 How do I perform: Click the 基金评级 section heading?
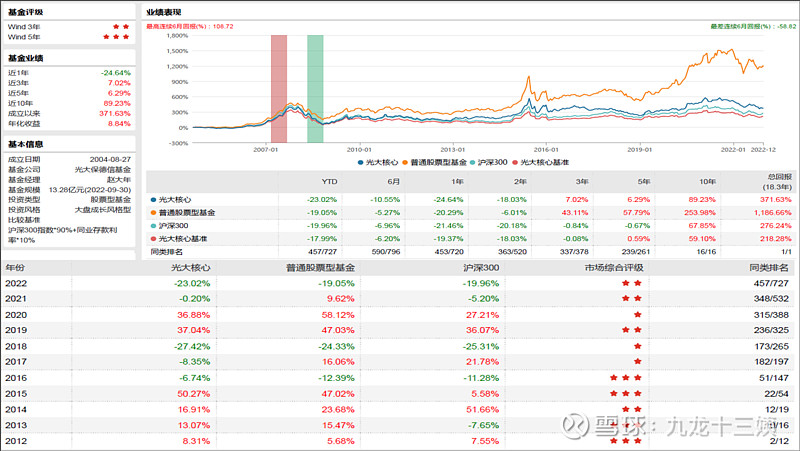pyautogui.click(x=26, y=12)
